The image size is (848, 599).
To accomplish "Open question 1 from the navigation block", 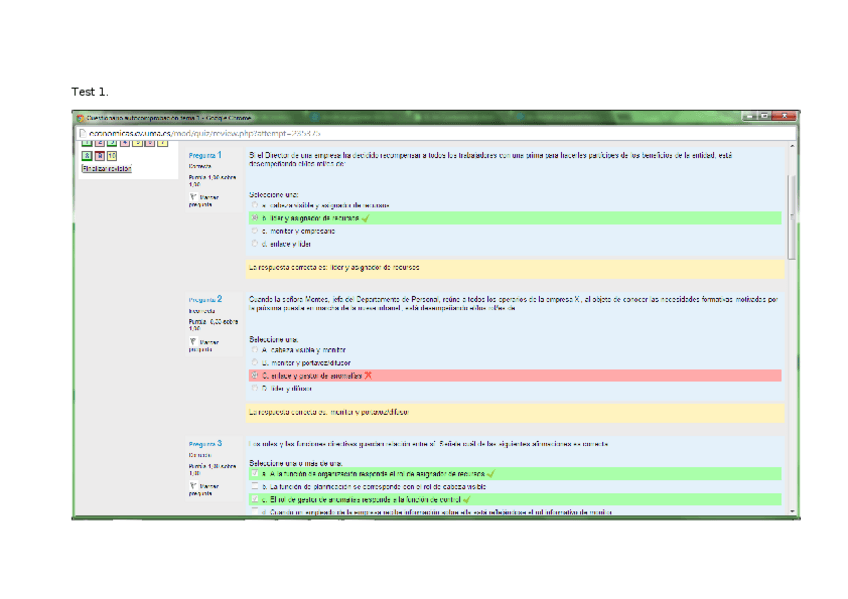I will 86,142.
